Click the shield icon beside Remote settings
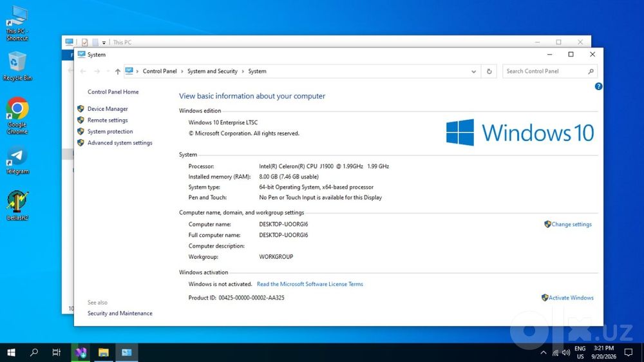The height and width of the screenshot is (362, 644). [x=80, y=120]
